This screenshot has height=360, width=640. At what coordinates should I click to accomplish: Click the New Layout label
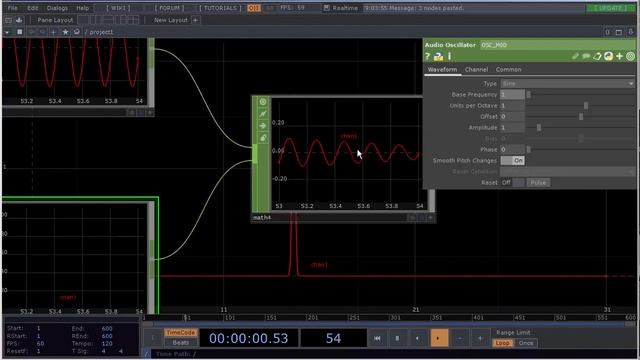(171, 20)
